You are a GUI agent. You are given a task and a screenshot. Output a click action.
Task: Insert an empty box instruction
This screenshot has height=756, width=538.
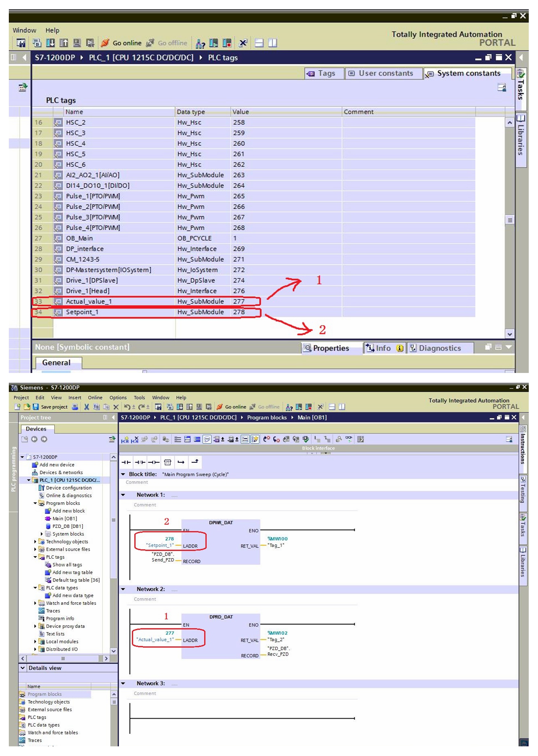pyautogui.click(x=168, y=462)
